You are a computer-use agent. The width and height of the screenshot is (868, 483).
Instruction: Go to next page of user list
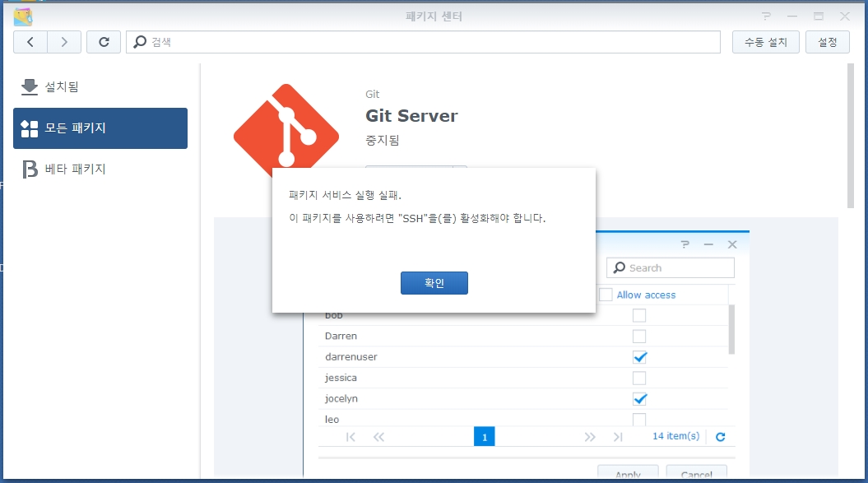tap(590, 437)
